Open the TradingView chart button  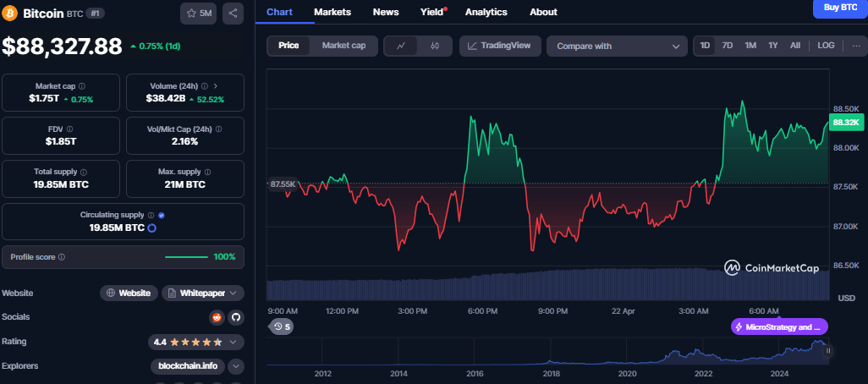[x=500, y=46]
